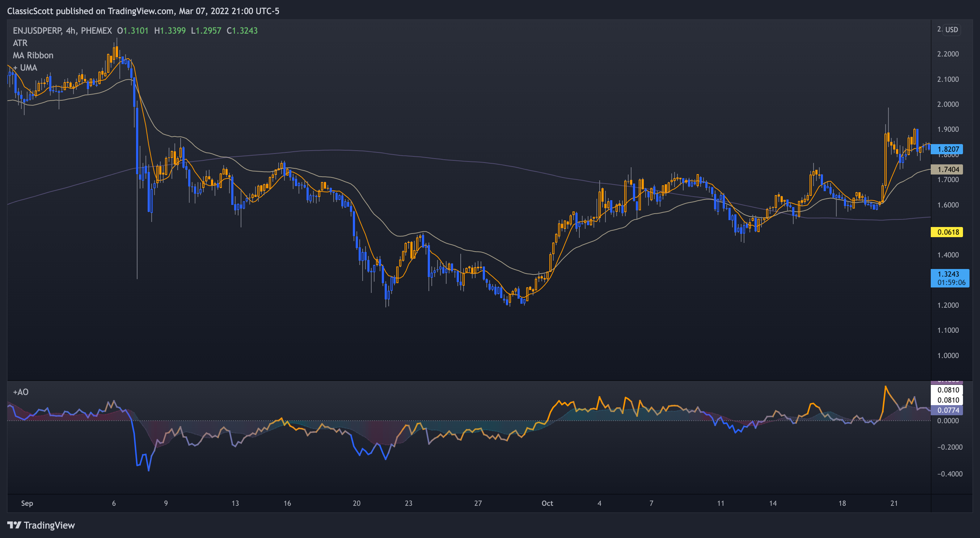Click the 0.0000 AO zero level label

click(x=948, y=421)
